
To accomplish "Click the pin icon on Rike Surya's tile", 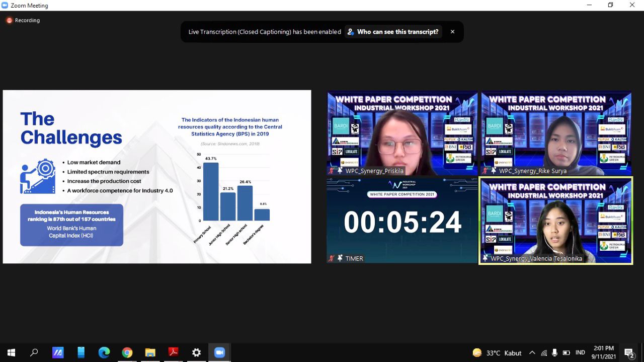I will pyautogui.click(x=494, y=171).
